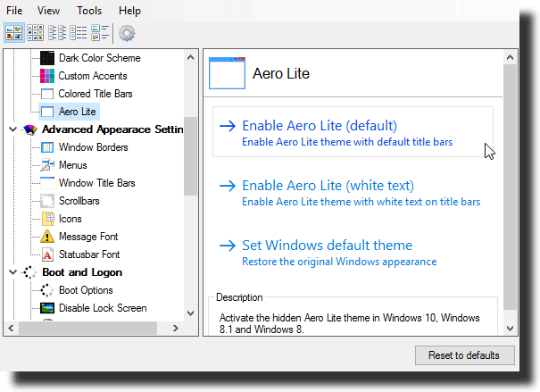The image size is (540, 392).
Task: Select Statusbar Font tree item
Action: [x=89, y=254]
